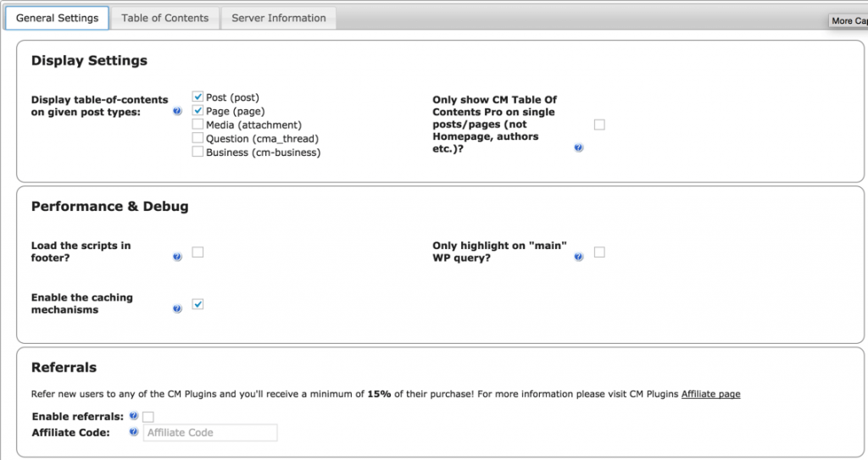Toggle Load the scripts in footer checkbox
This screenshot has height=460, width=868.
coord(198,252)
